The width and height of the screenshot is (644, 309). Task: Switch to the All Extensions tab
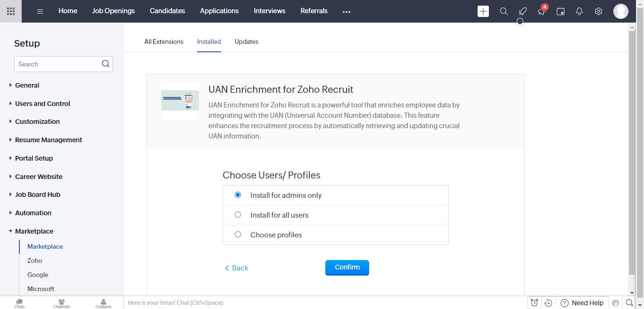(164, 41)
